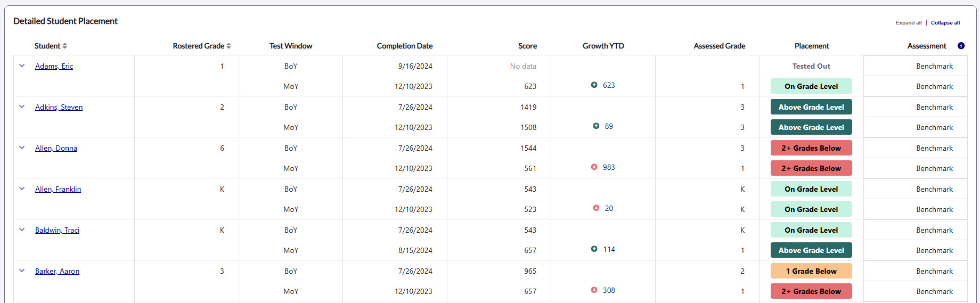Viewport: 980px width, 303px height.
Task: Collapse Steven Adkins row chevron
Action: (22, 107)
